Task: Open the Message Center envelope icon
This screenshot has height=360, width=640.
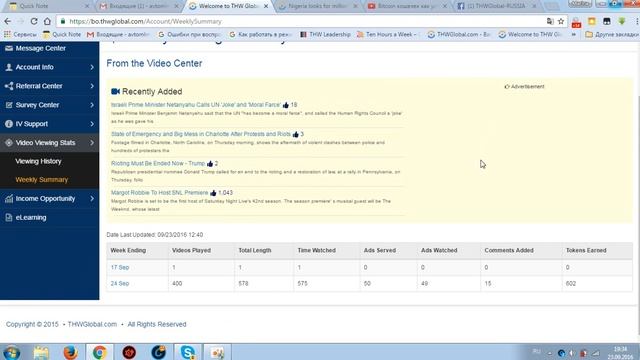Action: [x=9, y=48]
